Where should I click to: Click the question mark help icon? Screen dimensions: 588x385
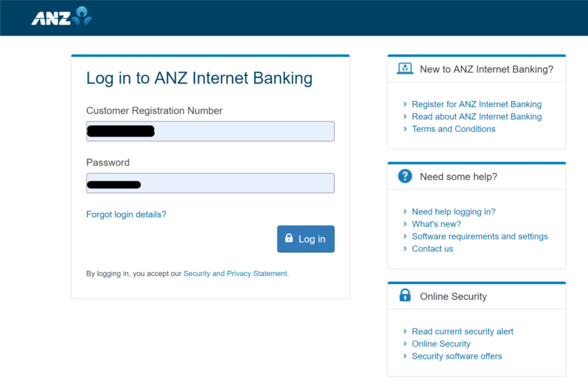405,176
